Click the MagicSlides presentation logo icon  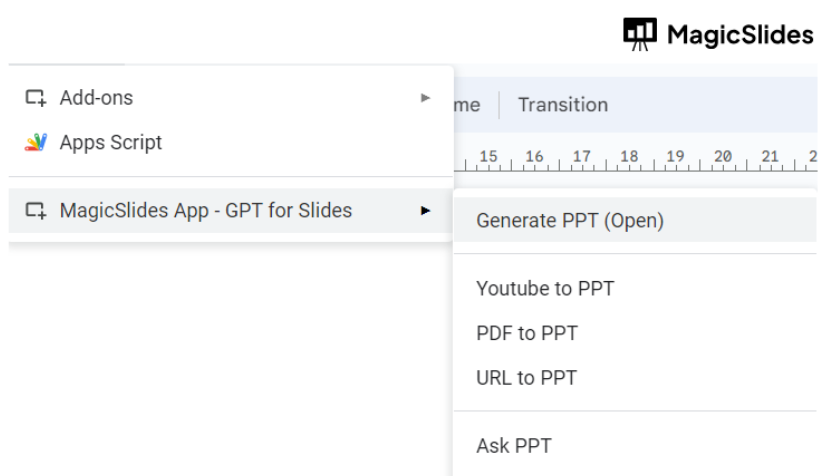point(640,34)
